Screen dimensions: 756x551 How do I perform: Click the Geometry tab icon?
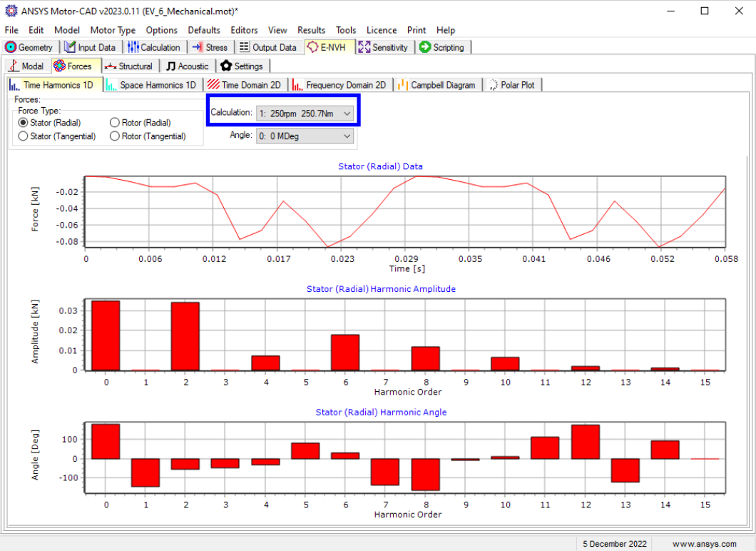click(x=11, y=47)
